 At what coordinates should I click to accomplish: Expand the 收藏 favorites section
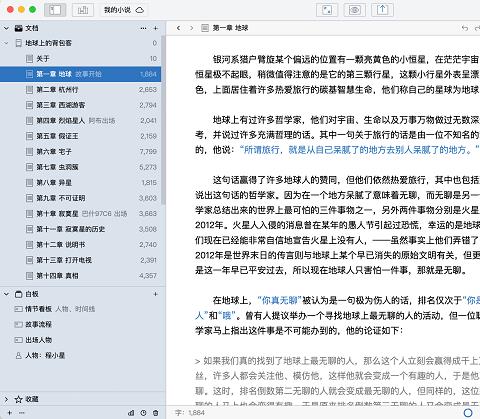(6, 399)
